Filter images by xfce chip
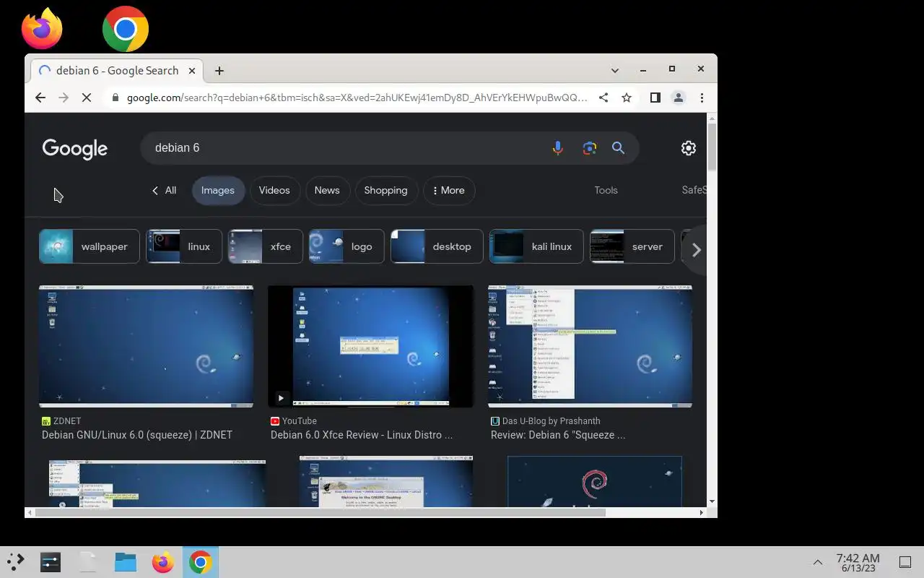Viewport: 924px width, 578px height. [266, 247]
